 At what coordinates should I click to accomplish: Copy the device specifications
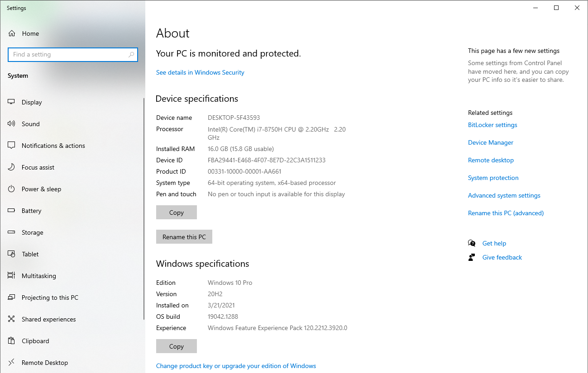pos(177,212)
